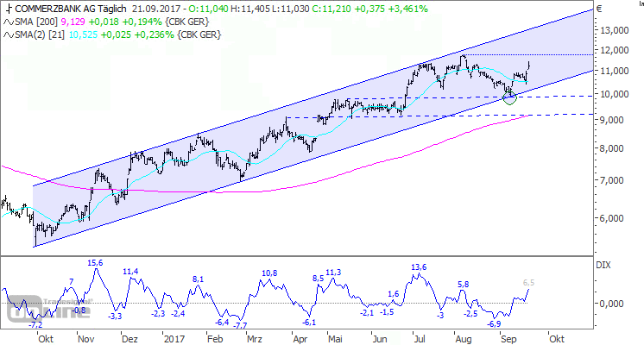Click the Mrz time axis label
Screen dimensions: 644x345
pyautogui.click(x=254, y=339)
